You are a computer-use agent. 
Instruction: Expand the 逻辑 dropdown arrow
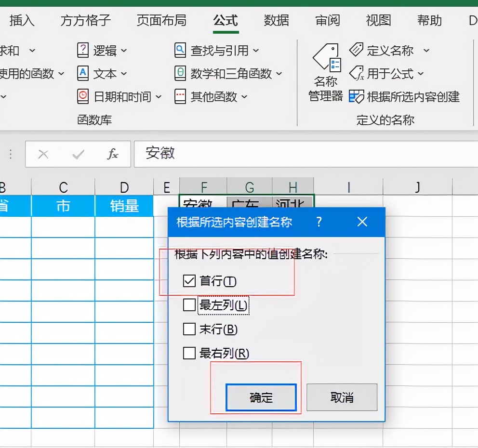click(124, 51)
